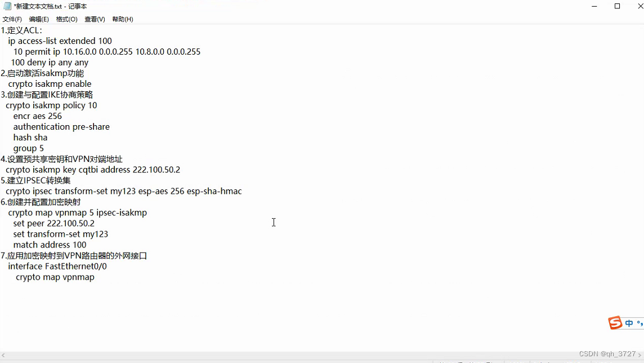Click the horizontal scrollbar right arrow

coord(640,355)
